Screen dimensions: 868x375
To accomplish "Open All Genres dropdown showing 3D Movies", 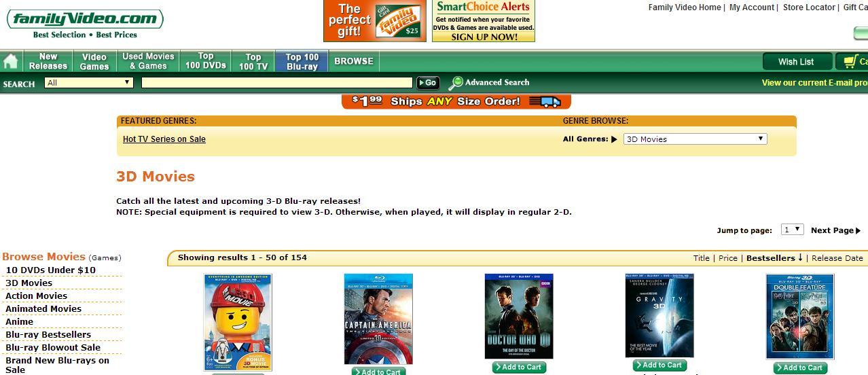I will [695, 139].
